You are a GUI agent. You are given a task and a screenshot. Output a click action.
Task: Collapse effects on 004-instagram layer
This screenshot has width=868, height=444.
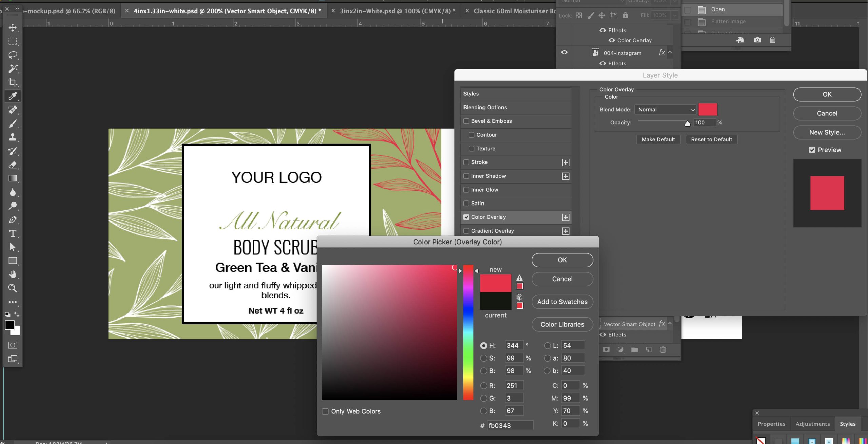coord(670,52)
